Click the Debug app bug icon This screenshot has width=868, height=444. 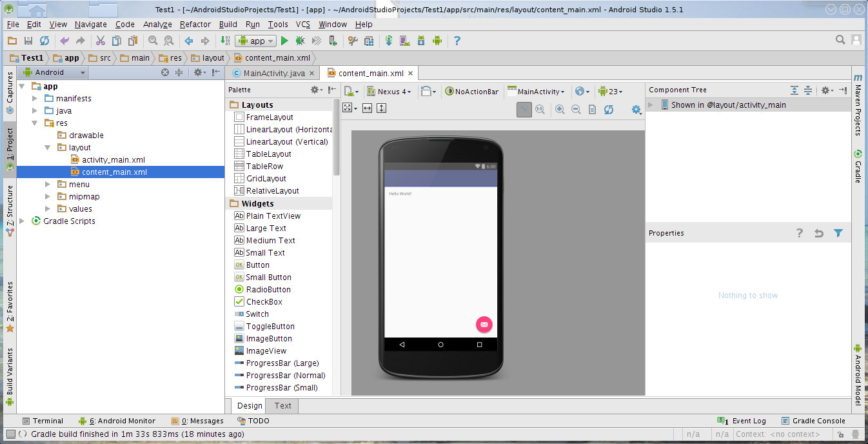coord(300,41)
